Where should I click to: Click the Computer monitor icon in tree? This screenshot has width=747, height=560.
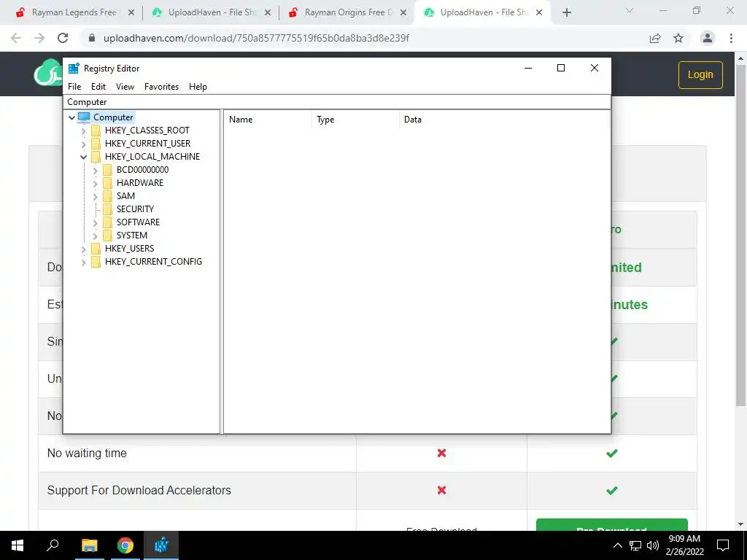coord(84,117)
